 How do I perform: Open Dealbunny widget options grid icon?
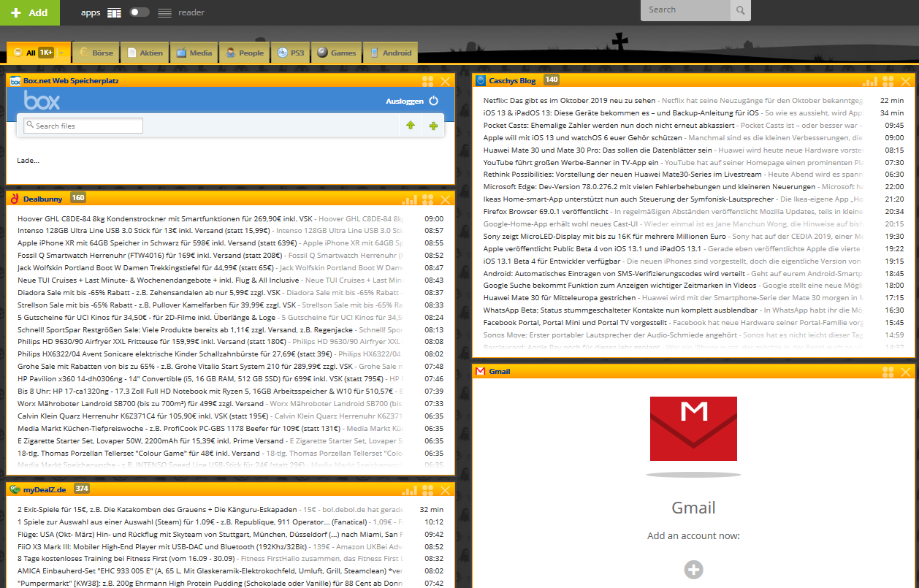(428, 199)
